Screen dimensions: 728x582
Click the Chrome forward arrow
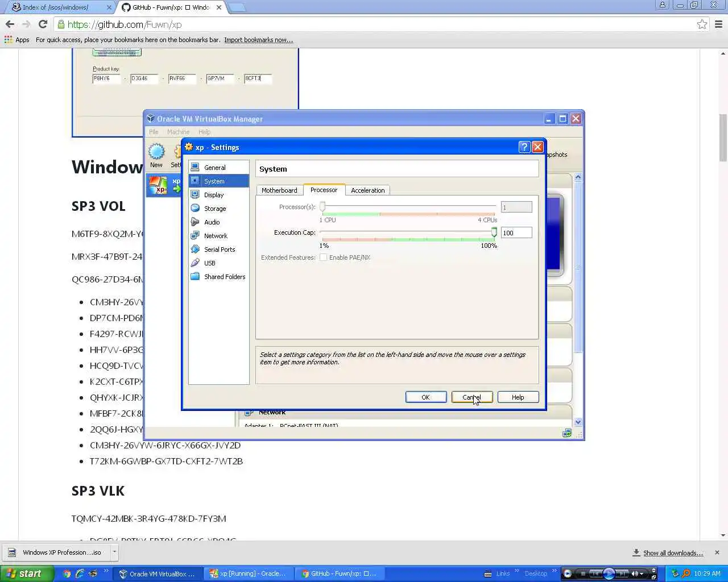[x=26, y=24]
